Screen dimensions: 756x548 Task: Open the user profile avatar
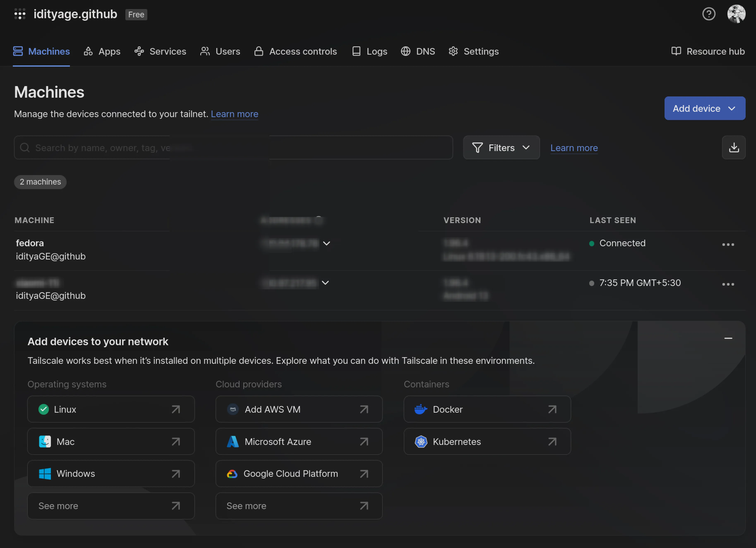point(736,14)
